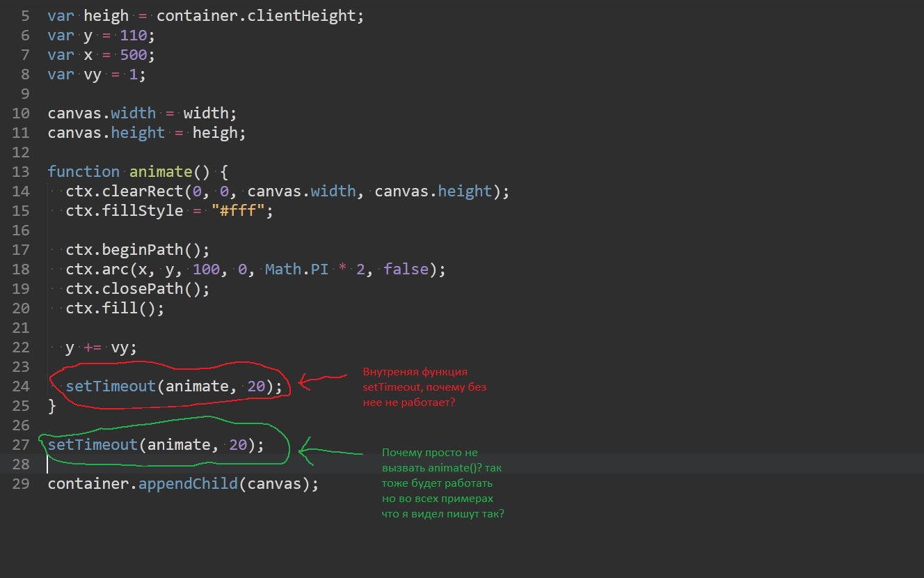Click line number 29 in the gutter
The image size is (924, 578).
click(x=21, y=484)
